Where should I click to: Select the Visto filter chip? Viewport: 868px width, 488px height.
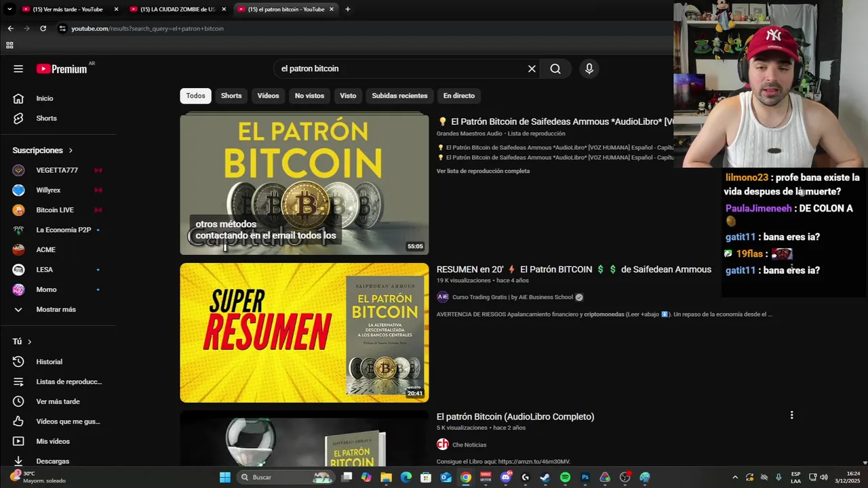click(x=348, y=96)
